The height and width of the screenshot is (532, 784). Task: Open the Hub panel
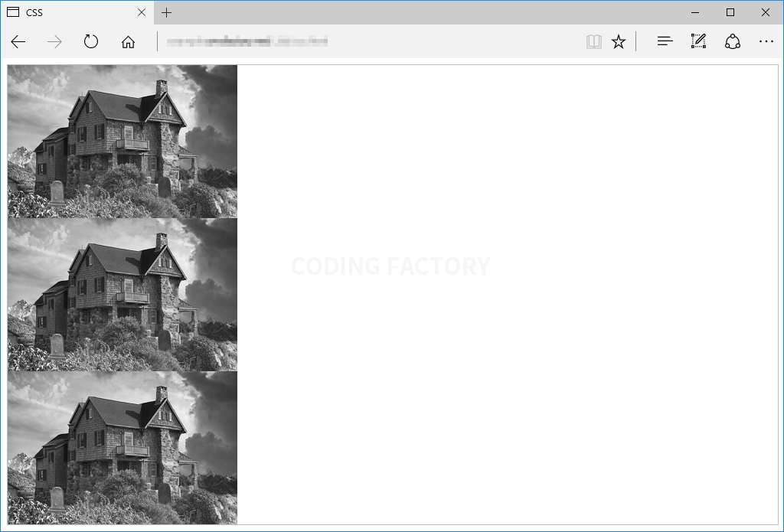pyautogui.click(x=665, y=41)
